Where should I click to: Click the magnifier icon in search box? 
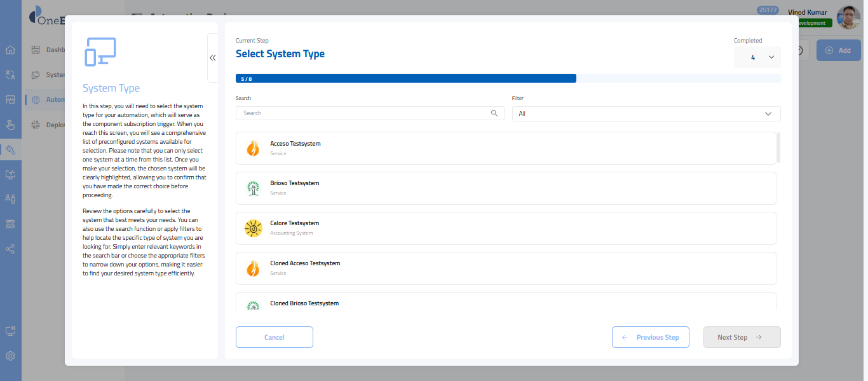click(x=494, y=113)
